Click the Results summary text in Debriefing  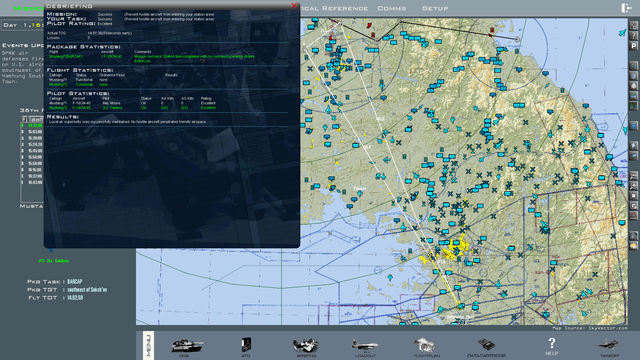tap(127, 122)
